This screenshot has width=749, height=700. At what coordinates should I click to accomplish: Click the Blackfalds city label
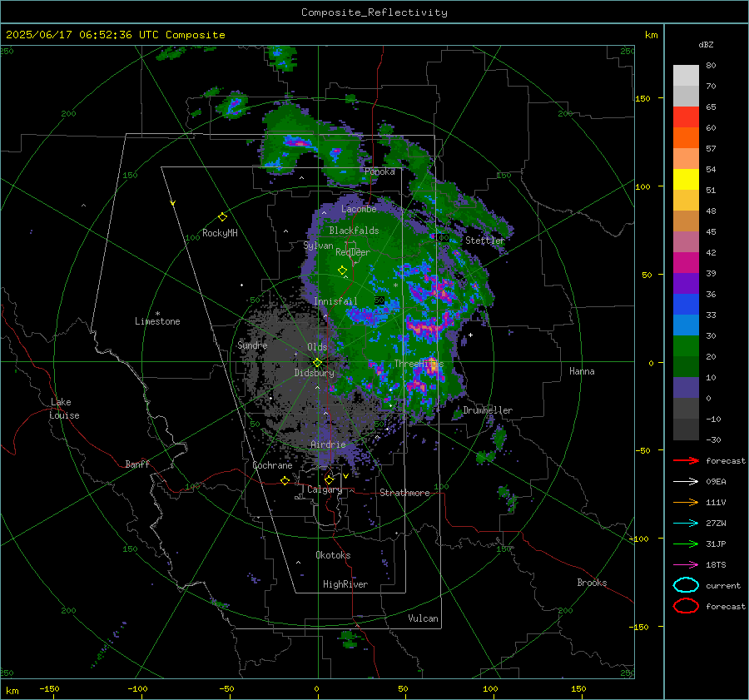354,231
